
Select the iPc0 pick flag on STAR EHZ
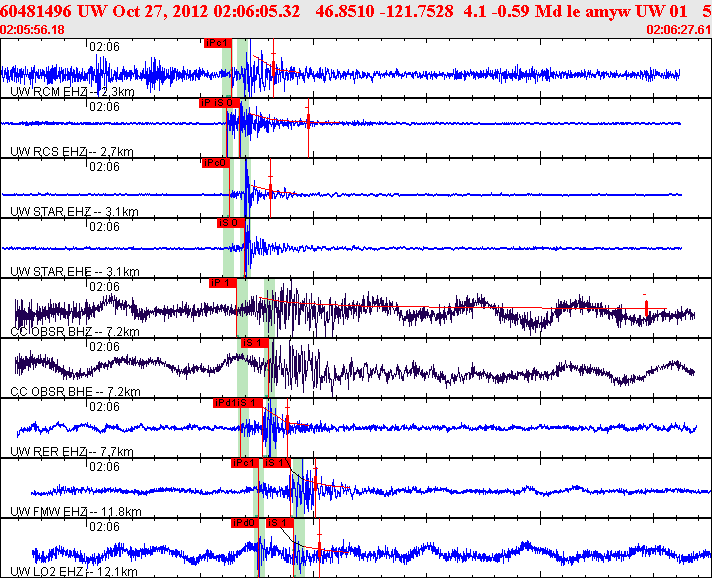(216, 163)
